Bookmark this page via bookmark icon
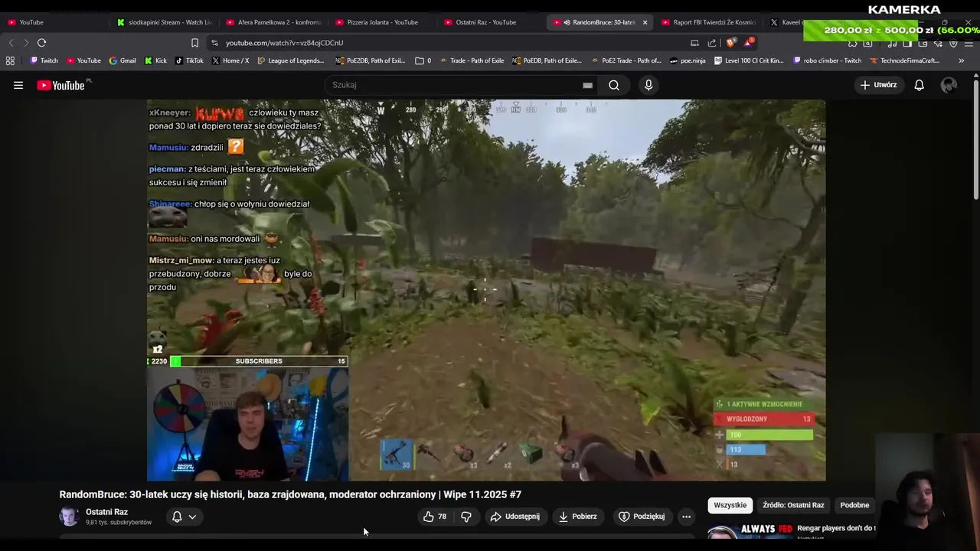 click(x=194, y=43)
